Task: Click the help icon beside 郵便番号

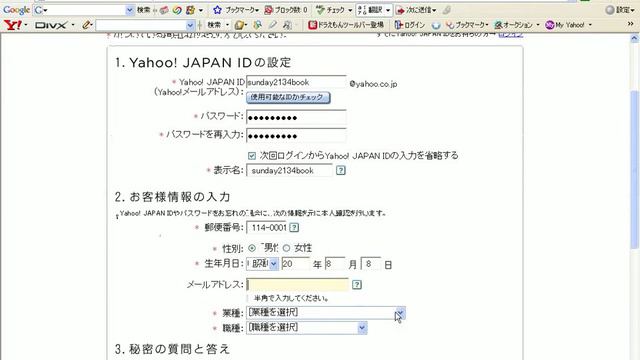Action: point(294,228)
